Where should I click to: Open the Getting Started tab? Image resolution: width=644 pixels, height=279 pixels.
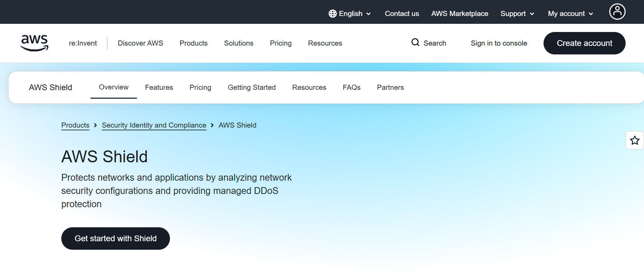252,87
